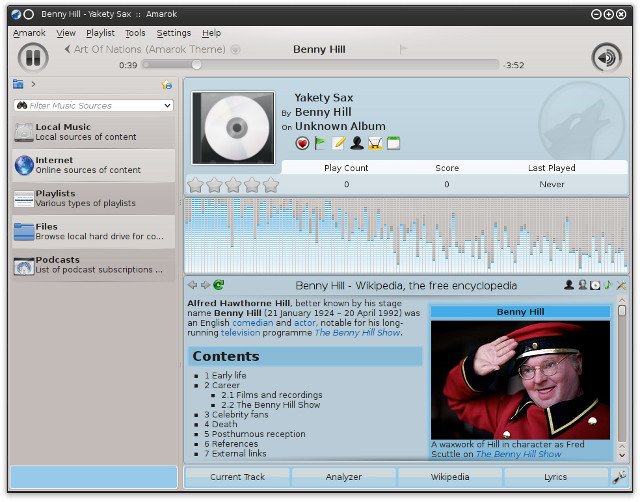Open 'The Benny Hill Show' link in the intro paragraph

point(358,333)
